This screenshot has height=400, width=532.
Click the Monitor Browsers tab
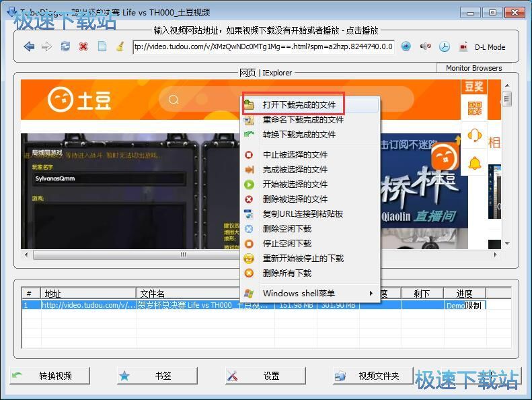point(473,68)
